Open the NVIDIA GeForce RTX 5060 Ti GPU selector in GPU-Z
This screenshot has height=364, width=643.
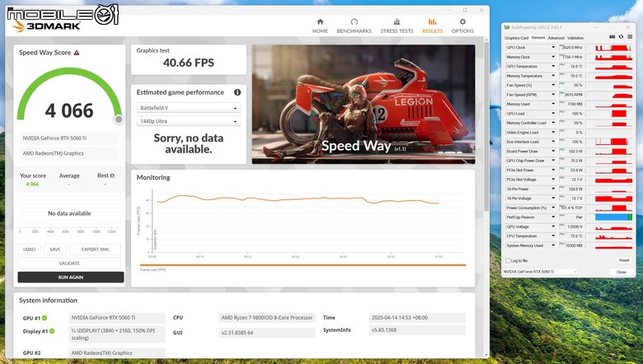click(x=540, y=272)
